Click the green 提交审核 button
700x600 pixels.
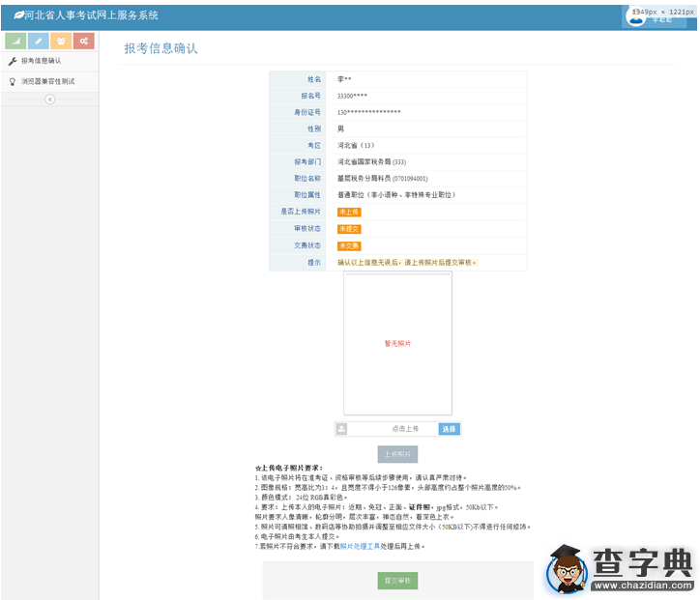[397, 581]
